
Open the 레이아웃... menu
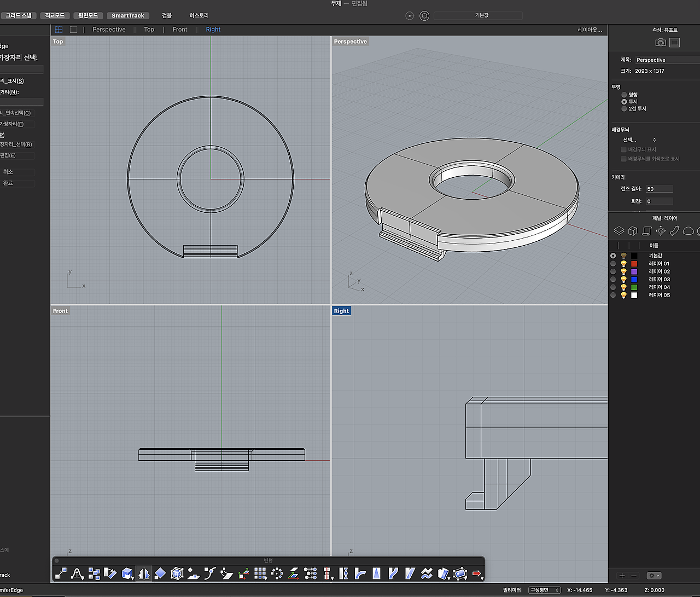(590, 30)
